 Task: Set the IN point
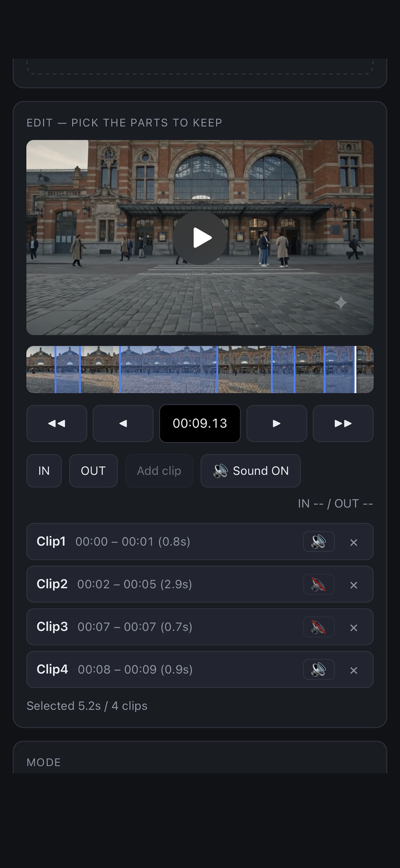tap(44, 470)
